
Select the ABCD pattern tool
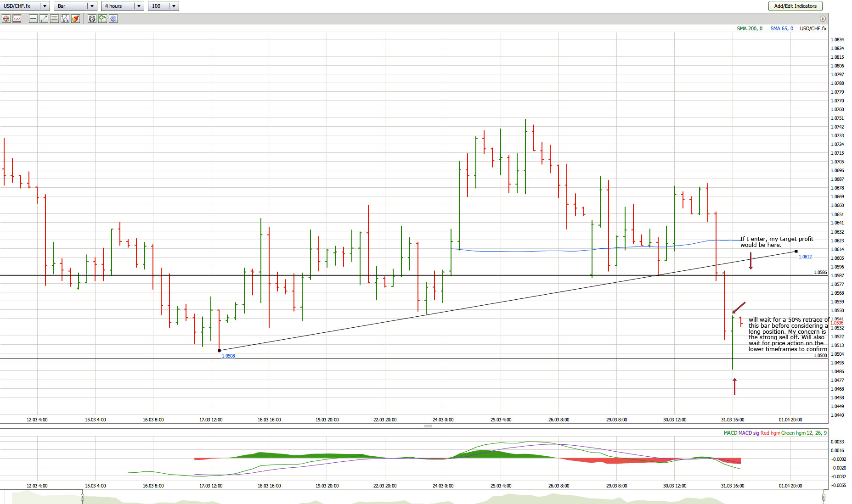click(x=65, y=19)
